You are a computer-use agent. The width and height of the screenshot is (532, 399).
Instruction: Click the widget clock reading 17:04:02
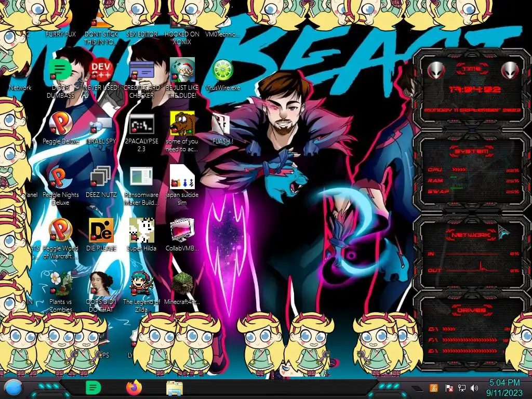[x=475, y=89]
